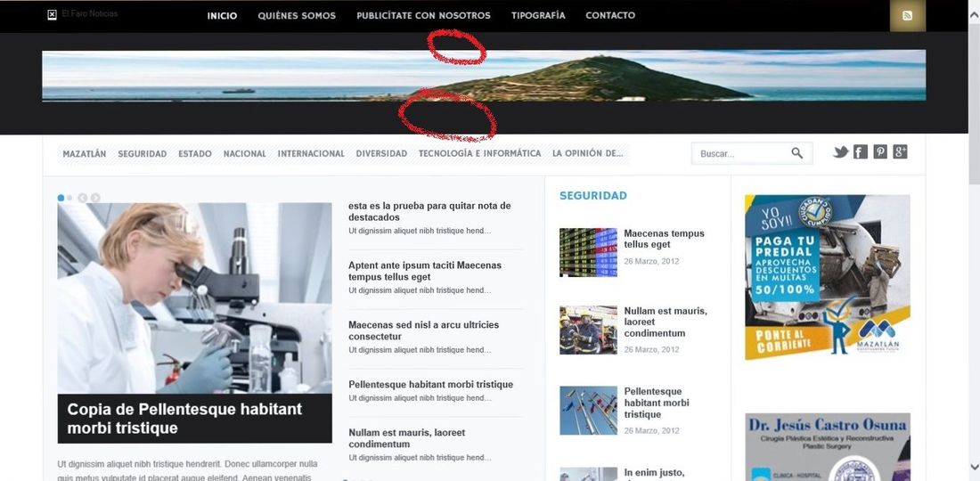Open 'Pellentesque habitant morbi' Seguridad link
The image size is (980, 481).
click(x=657, y=403)
